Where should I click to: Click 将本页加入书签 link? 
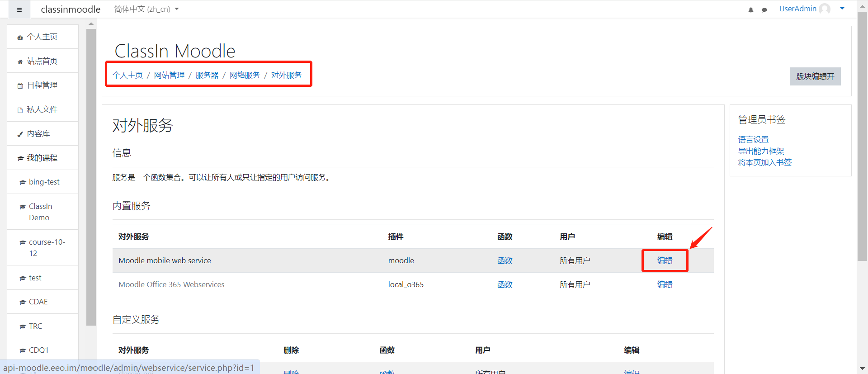(764, 162)
